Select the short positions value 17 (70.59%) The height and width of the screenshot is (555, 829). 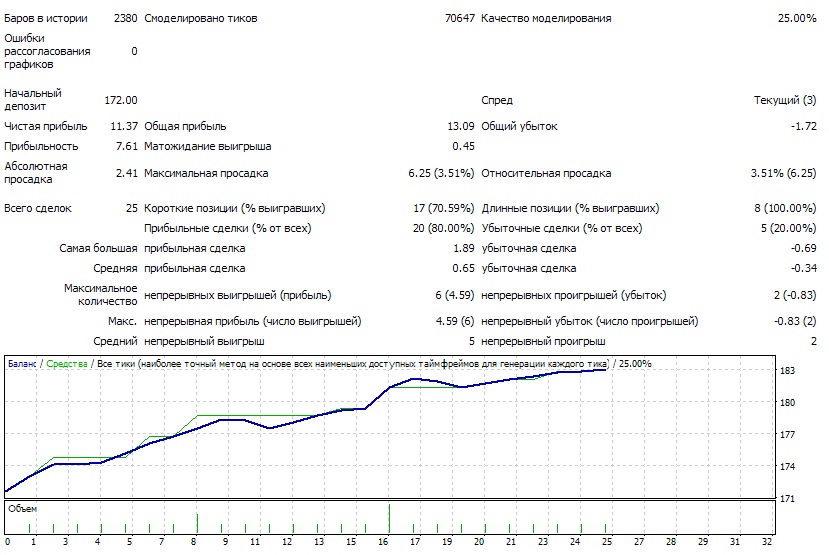pyautogui.click(x=444, y=208)
